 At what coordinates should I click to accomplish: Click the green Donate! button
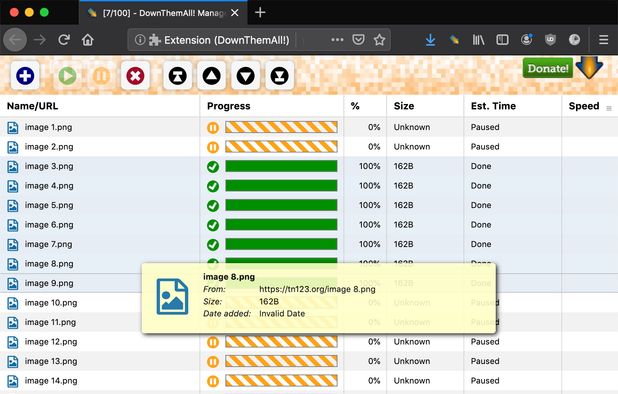548,69
